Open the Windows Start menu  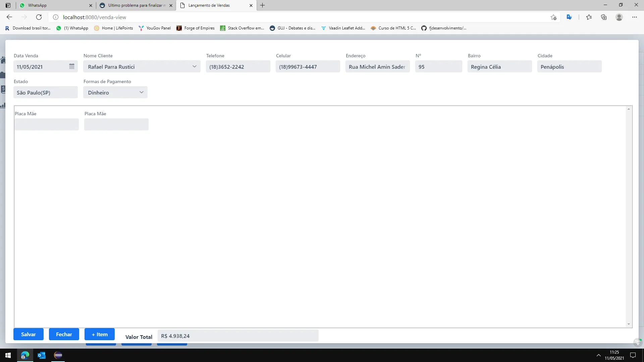point(8,355)
